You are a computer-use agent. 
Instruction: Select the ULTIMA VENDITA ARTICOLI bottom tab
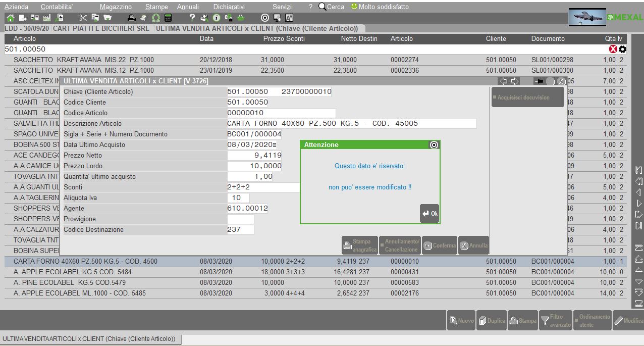pos(90,339)
